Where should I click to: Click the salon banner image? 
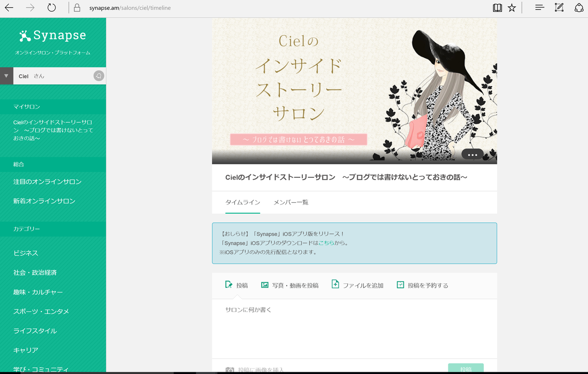point(354,91)
